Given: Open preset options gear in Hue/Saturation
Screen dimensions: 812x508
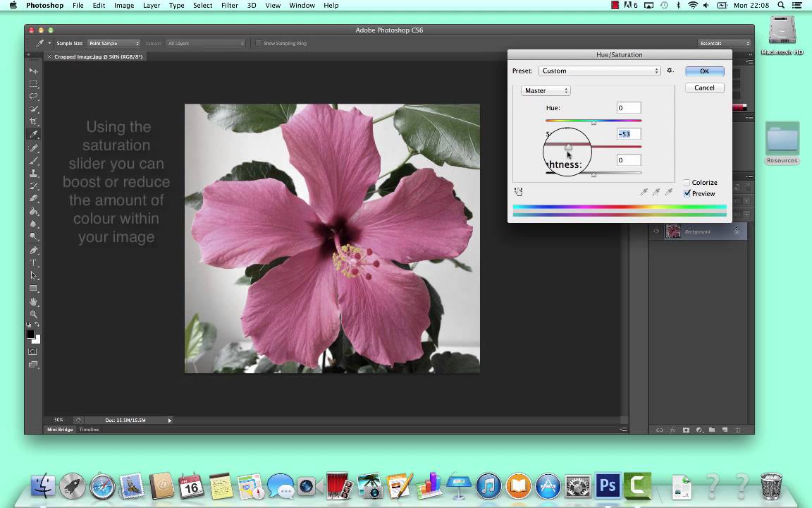Looking at the screenshot, I should (670, 71).
